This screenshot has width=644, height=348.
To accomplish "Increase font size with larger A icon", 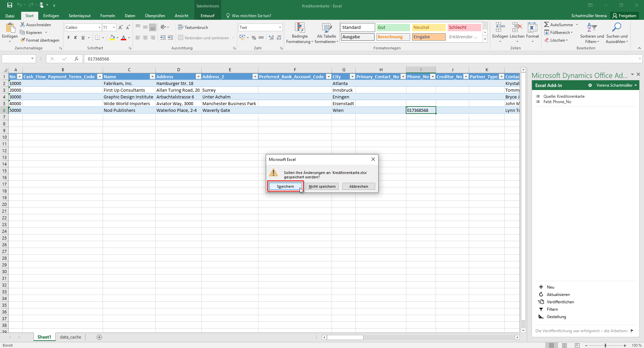I will point(120,28).
